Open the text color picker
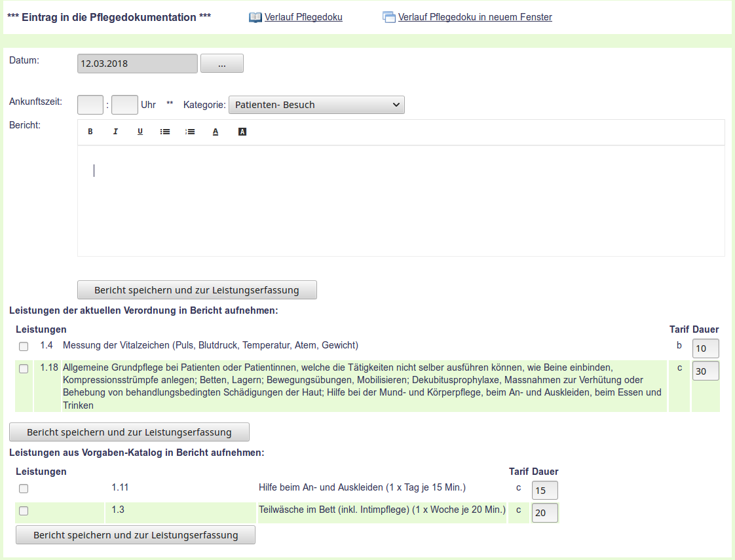This screenshot has height=560, width=735. click(x=216, y=132)
